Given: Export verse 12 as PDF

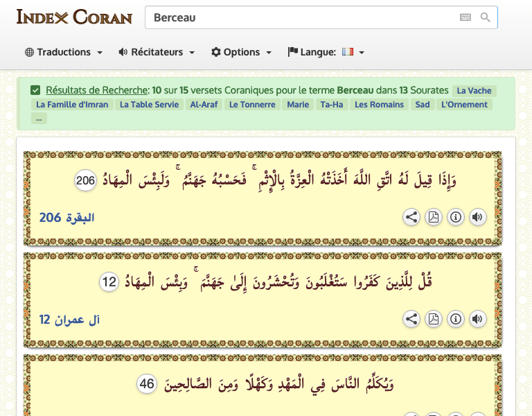Looking at the screenshot, I should [434, 319].
